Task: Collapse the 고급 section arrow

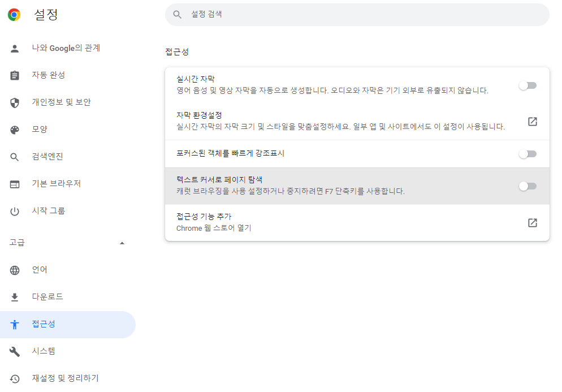Action: 122,243
